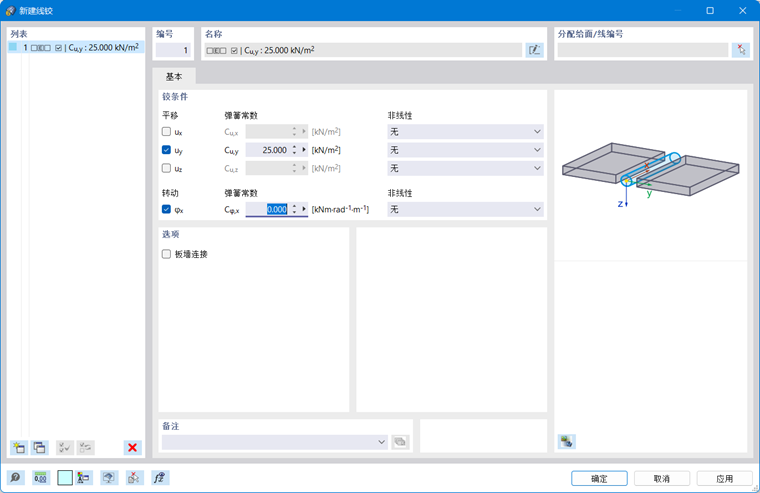Image resolution: width=760 pixels, height=493 pixels.
Task: Open arrow menu beside Cφ,x value
Action: (x=304, y=209)
